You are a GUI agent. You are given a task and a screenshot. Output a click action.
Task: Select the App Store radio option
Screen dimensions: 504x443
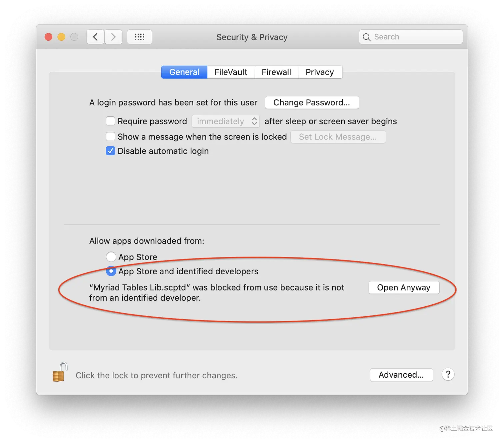pos(111,257)
